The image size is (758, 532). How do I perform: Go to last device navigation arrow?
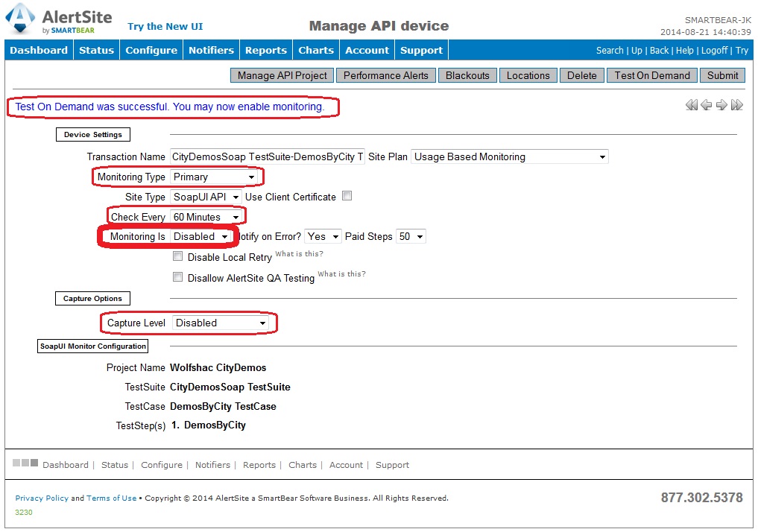coord(736,105)
